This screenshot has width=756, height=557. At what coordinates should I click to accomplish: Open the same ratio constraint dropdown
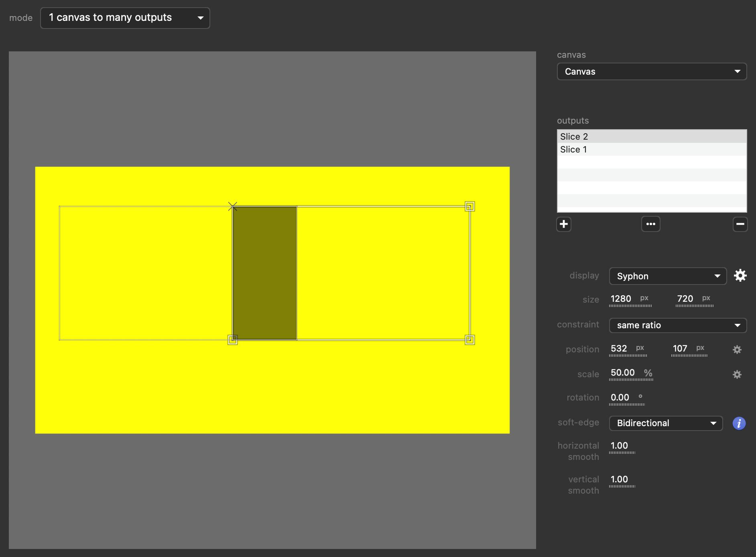click(x=677, y=325)
